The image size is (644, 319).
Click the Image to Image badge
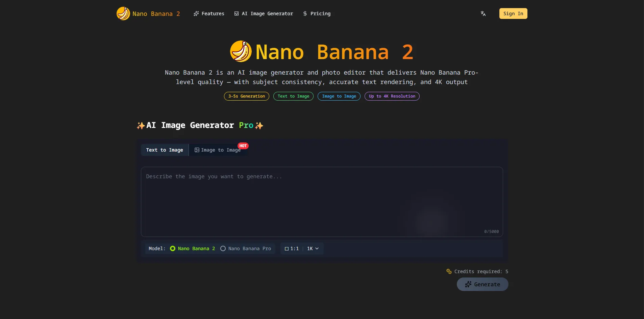coord(339,96)
